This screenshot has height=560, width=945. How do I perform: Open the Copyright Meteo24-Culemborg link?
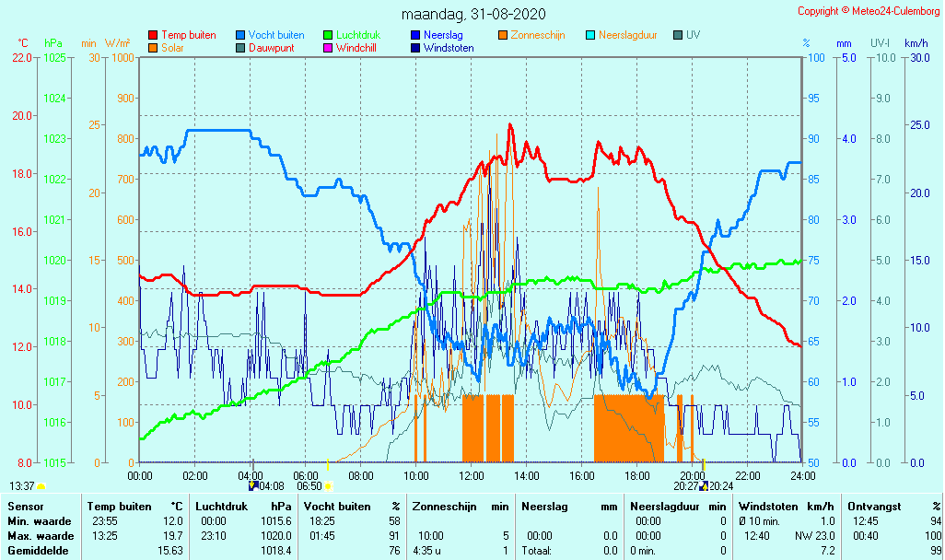[868, 11]
